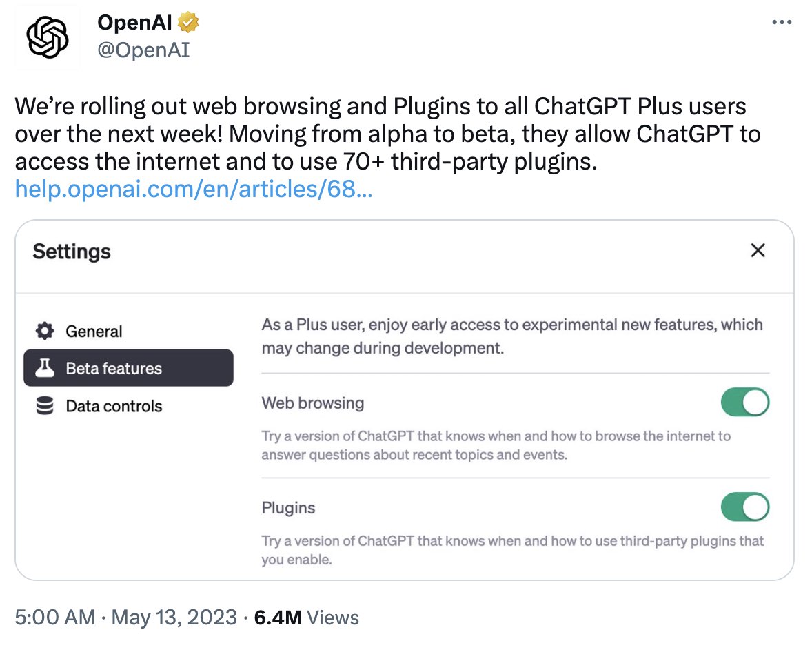The image size is (812, 652).
Task: Disable the Web browsing toggle
Action: pyautogui.click(x=744, y=403)
